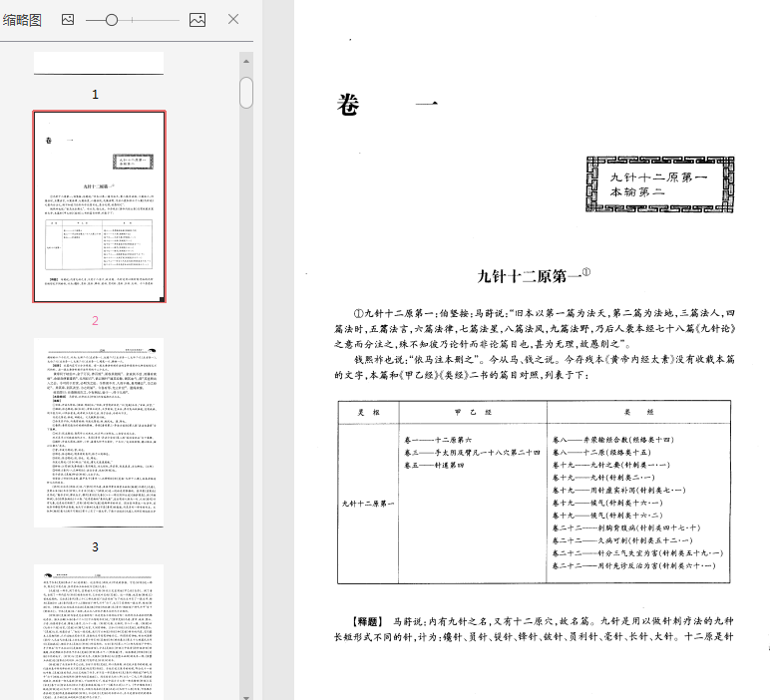Image resolution: width=770 pixels, height=700 pixels.
Task: Click the thumbnail scrollbar down arrow
Action: 246,697
